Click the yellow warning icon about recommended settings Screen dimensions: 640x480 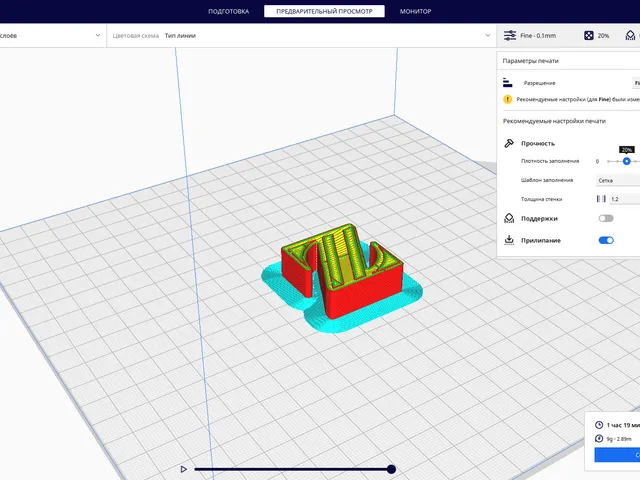[507, 99]
